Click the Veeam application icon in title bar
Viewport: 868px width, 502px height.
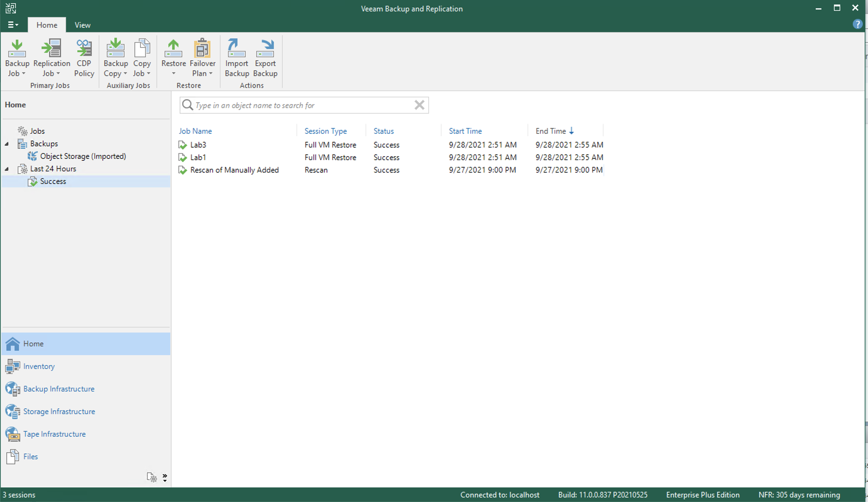[x=11, y=8]
